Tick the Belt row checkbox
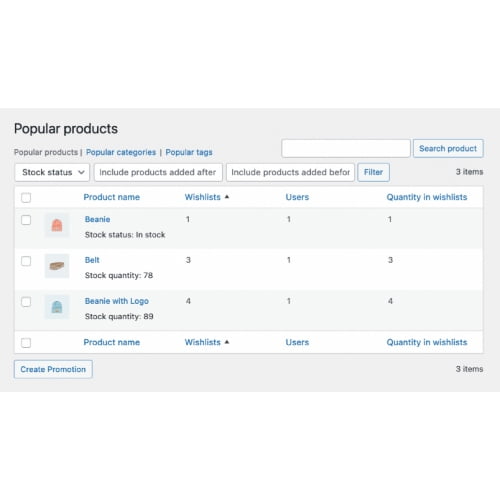This screenshot has width=500, height=500. click(26, 261)
